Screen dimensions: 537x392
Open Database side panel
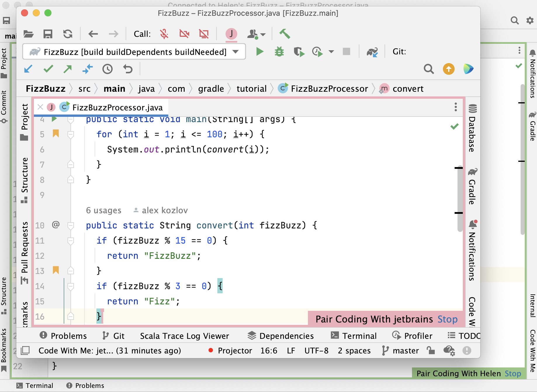[x=472, y=128]
